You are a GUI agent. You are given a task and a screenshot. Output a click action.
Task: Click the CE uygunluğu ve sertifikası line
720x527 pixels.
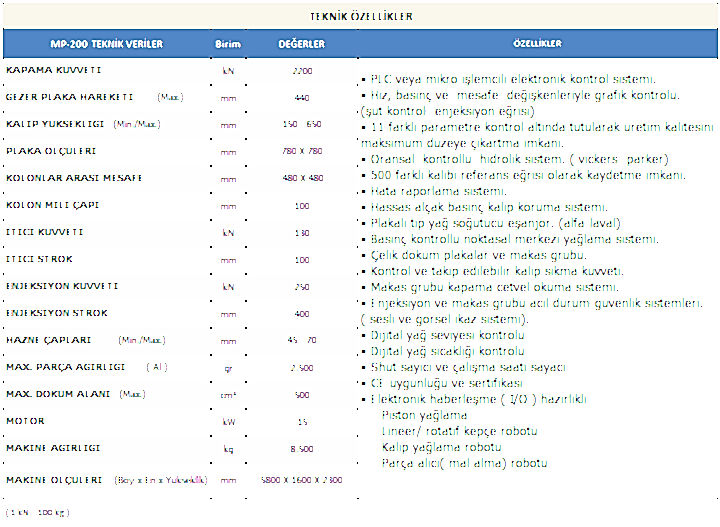(446, 383)
